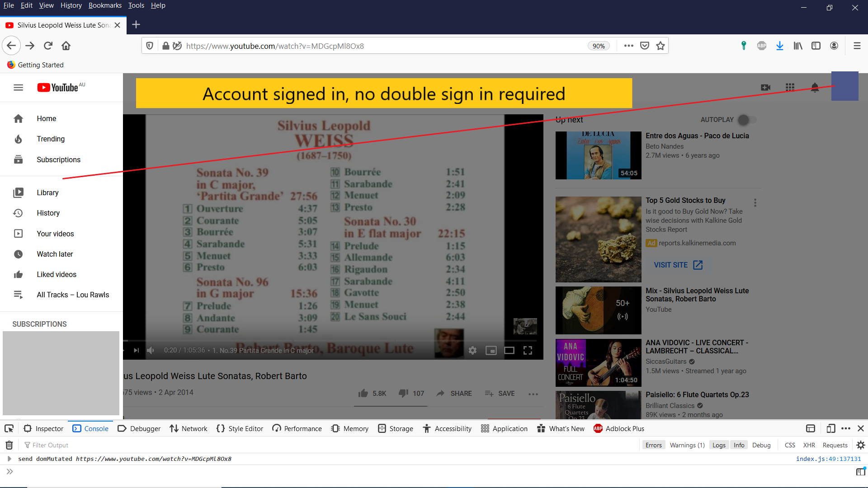Screen dimensions: 868x488
Task: Like the video with thumbs up icon
Action: coord(363,393)
